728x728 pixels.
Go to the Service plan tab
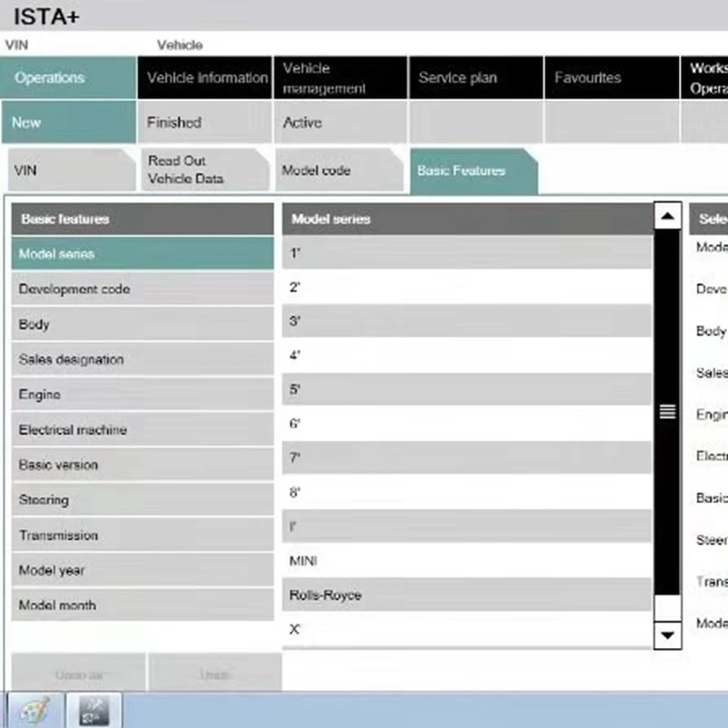coord(476,77)
